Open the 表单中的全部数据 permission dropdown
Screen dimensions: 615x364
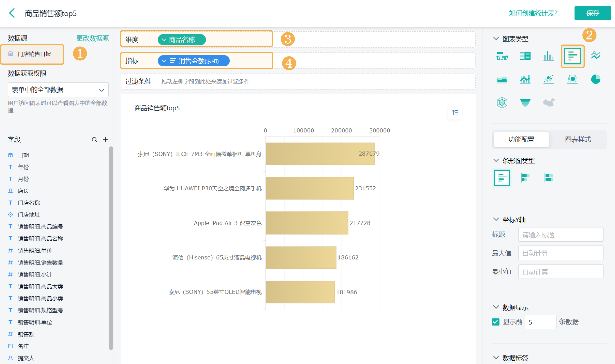point(58,90)
